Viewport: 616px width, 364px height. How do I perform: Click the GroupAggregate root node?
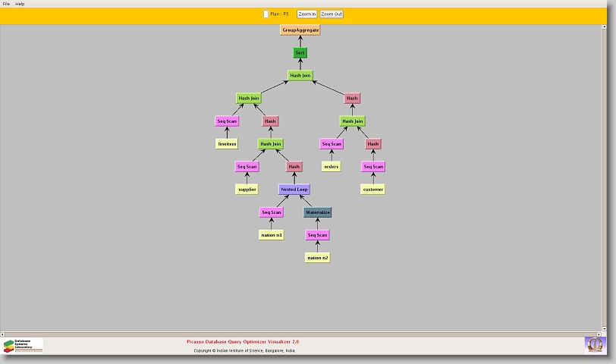[x=300, y=30]
